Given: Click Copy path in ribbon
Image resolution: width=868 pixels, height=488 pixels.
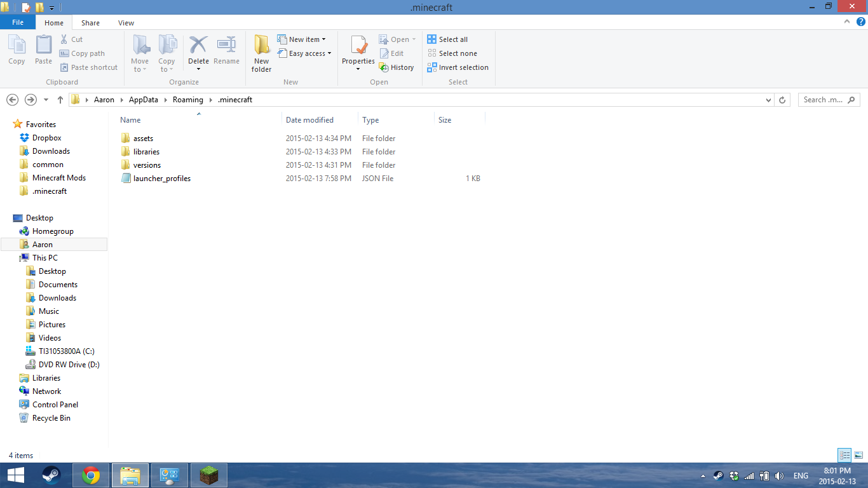Looking at the screenshot, I should tap(82, 53).
